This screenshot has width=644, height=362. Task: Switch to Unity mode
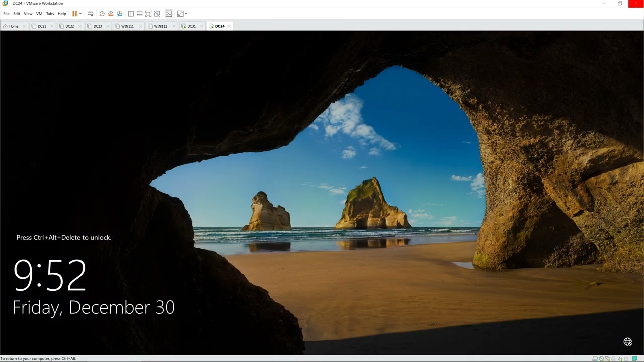pyautogui.click(x=157, y=14)
